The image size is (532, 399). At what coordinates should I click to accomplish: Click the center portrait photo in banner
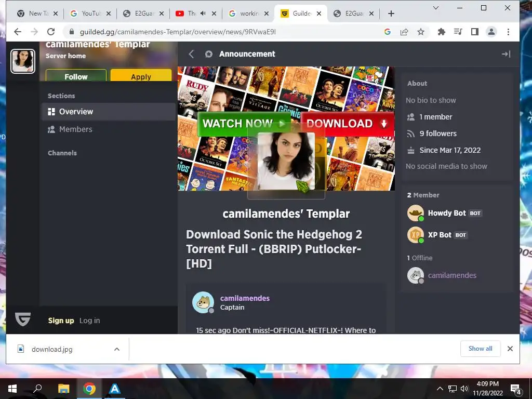pos(286,161)
